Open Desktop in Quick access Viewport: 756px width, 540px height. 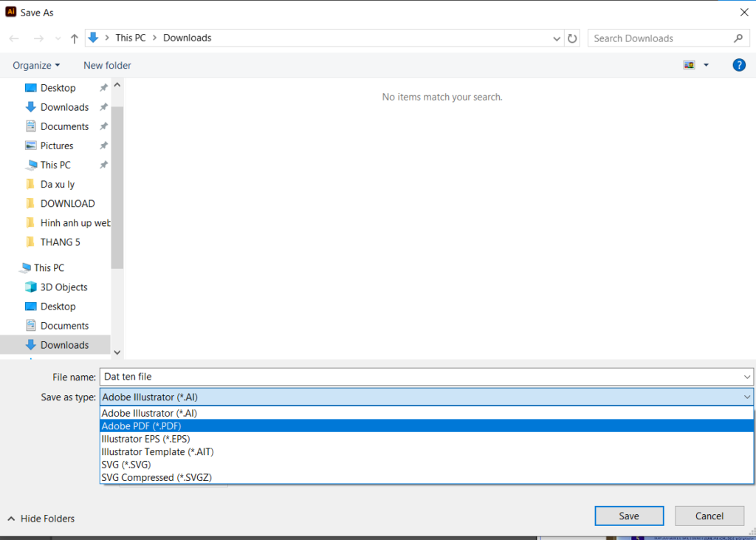[58, 88]
